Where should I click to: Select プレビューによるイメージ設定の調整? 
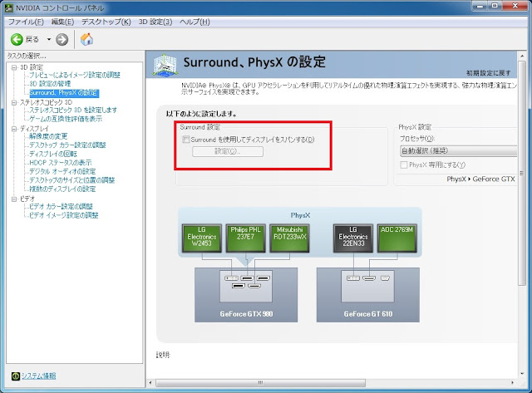point(75,75)
